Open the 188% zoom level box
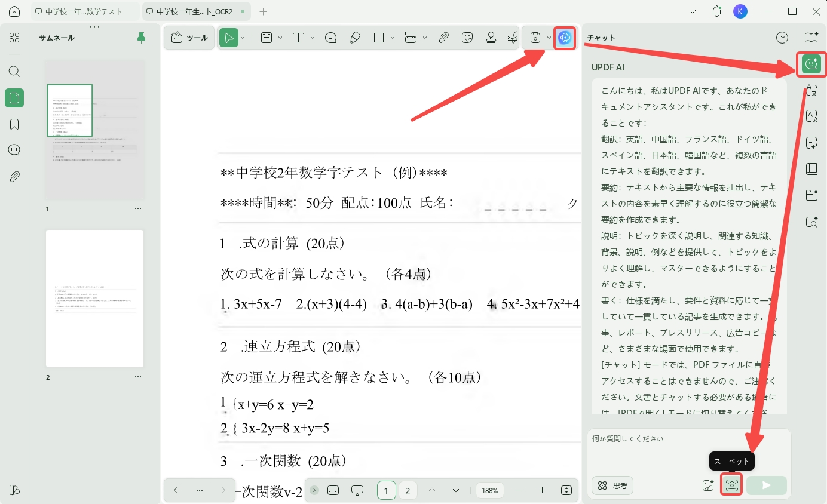Image resolution: width=827 pixels, height=504 pixels. [x=490, y=491]
